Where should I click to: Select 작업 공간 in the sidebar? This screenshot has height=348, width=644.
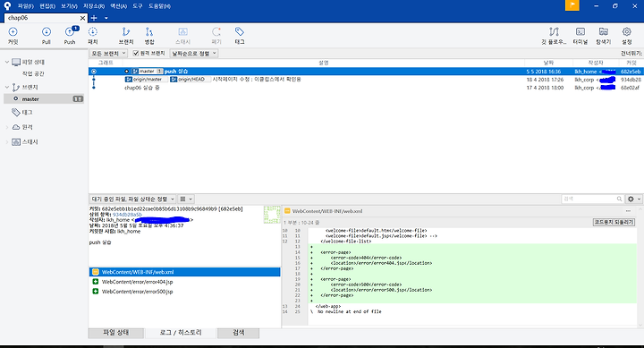point(33,73)
